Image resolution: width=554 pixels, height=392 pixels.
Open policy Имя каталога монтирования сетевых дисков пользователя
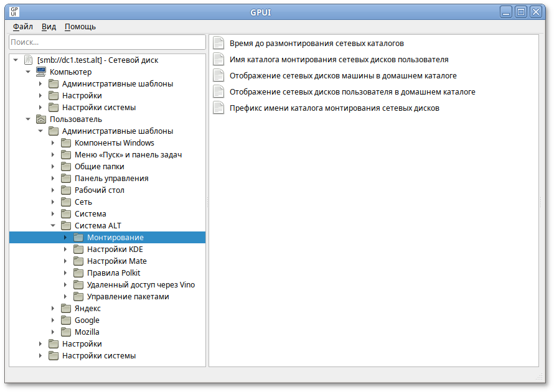[339, 59]
